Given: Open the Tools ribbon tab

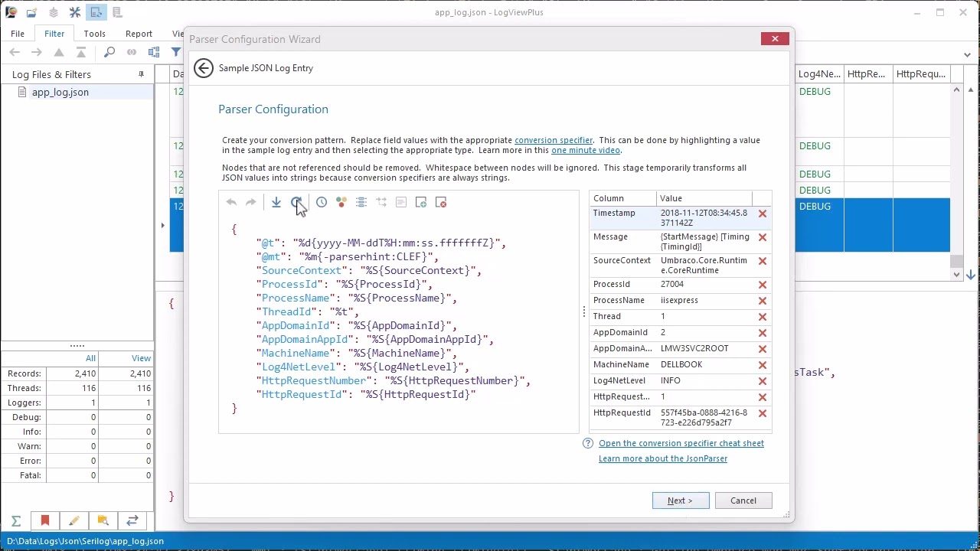Looking at the screenshot, I should click(x=95, y=34).
